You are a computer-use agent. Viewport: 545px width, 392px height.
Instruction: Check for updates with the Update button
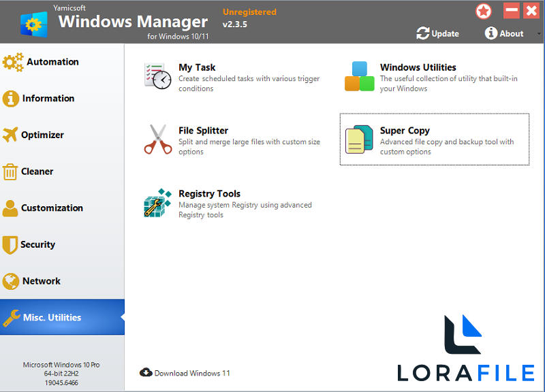point(438,33)
